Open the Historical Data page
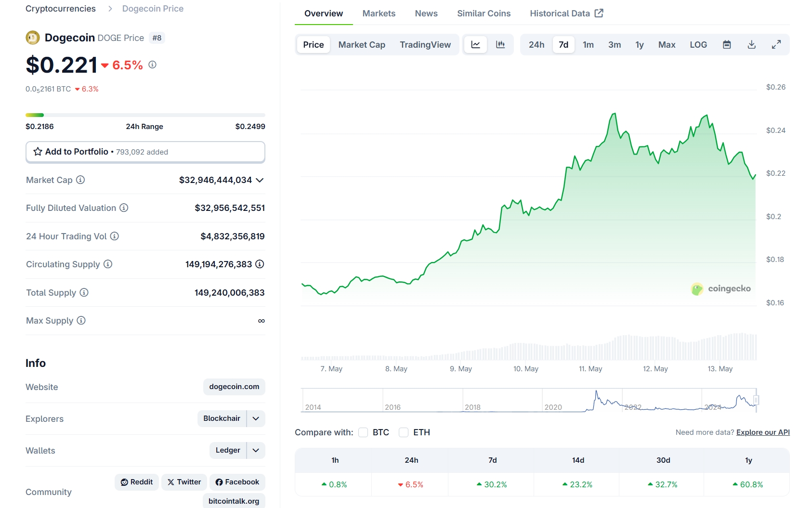Viewport: 812px width, 508px height. [560, 13]
